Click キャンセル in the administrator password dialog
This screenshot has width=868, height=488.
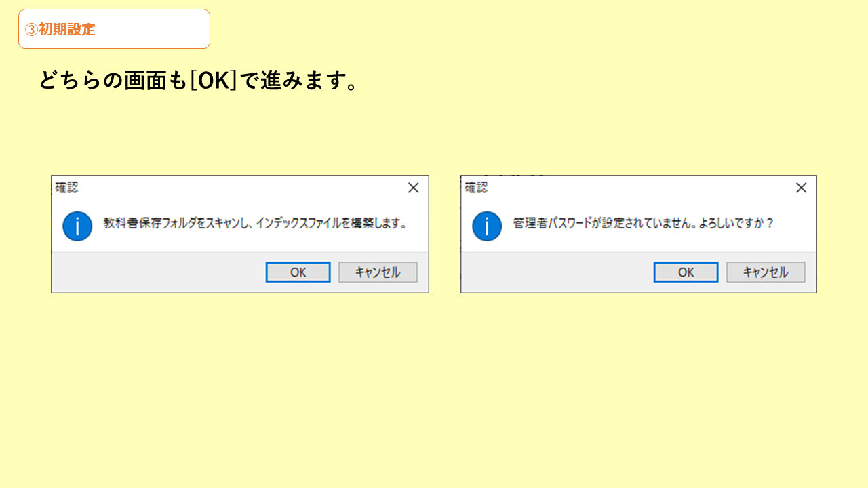[x=766, y=272]
